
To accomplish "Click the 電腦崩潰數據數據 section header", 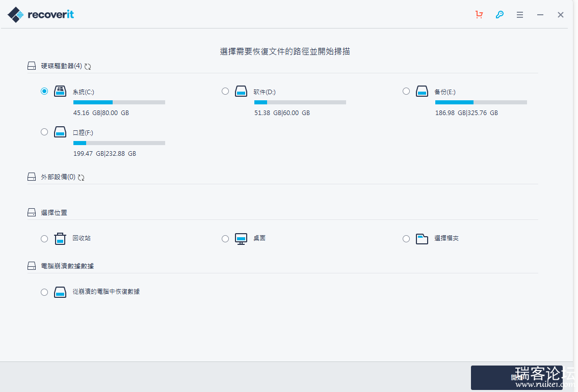I will 67,266.
